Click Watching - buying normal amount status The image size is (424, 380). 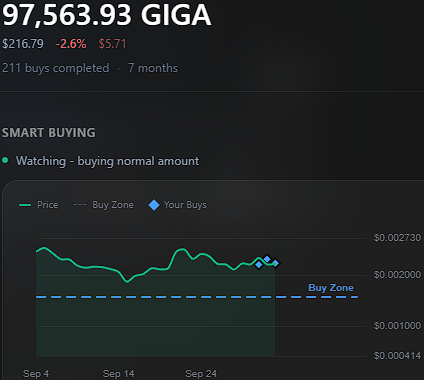point(107,161)
